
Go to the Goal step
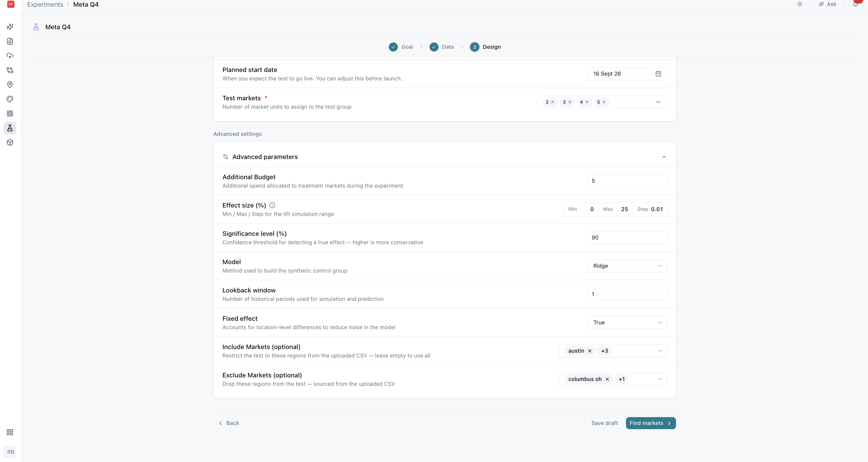click(401, 47)
